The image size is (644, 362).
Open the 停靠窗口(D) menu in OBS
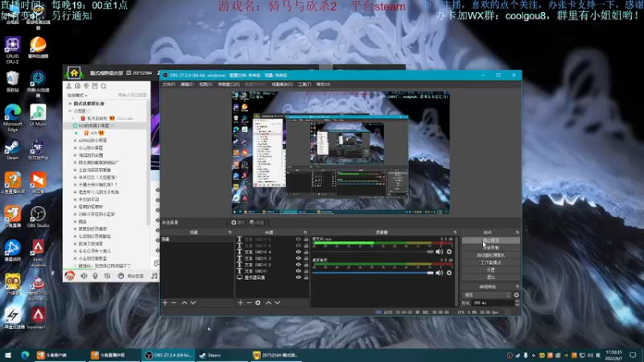pyautogui.click(x=229, y=84)
